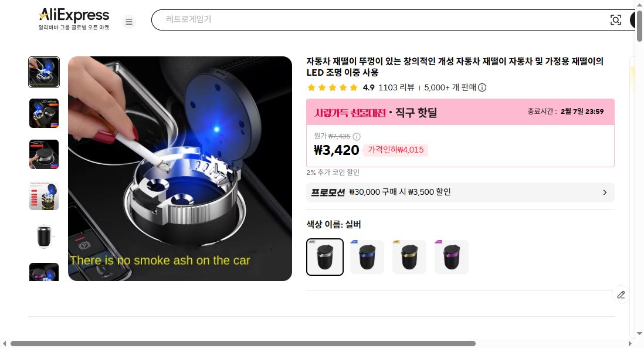Click the five-star rating icons
This screenshot has height=348, width=644.
(333, 87)
